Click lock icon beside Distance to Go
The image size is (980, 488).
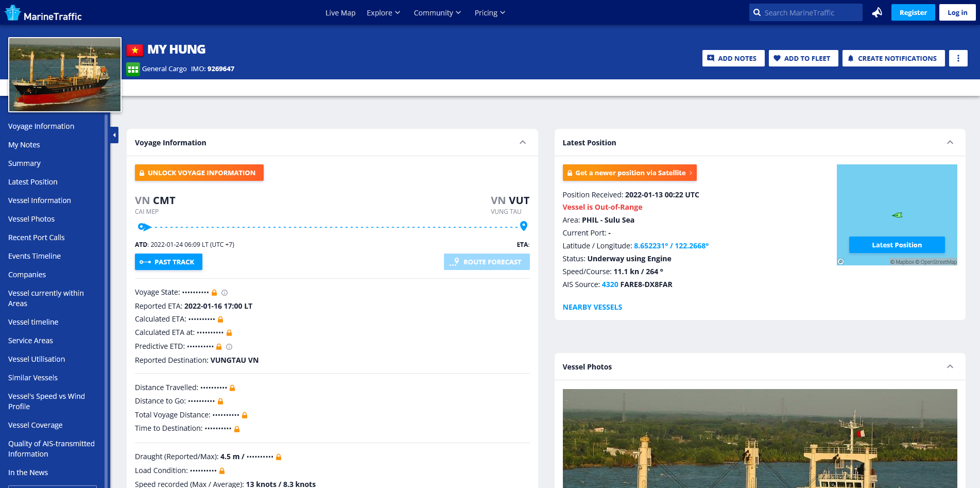[220, 401]
